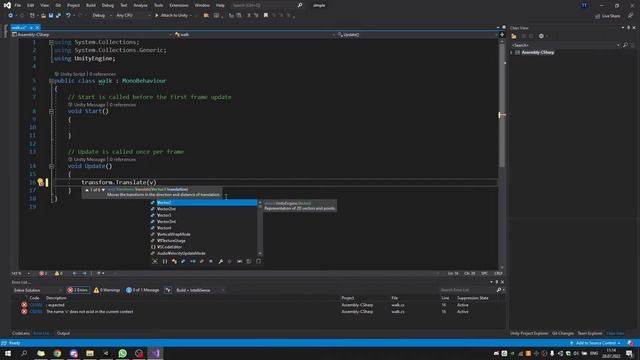Click the warning count indicator below the editor
This screenshot has height=360, width=640.
(58, 273)
